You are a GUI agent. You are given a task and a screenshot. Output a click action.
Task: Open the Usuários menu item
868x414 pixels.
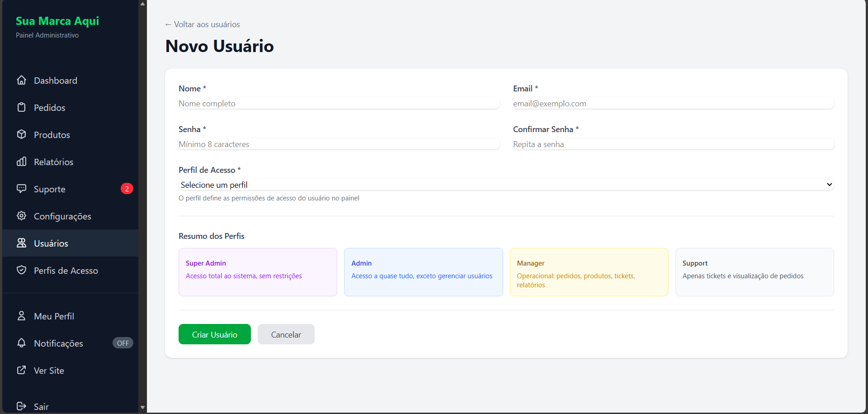(51, 243)
